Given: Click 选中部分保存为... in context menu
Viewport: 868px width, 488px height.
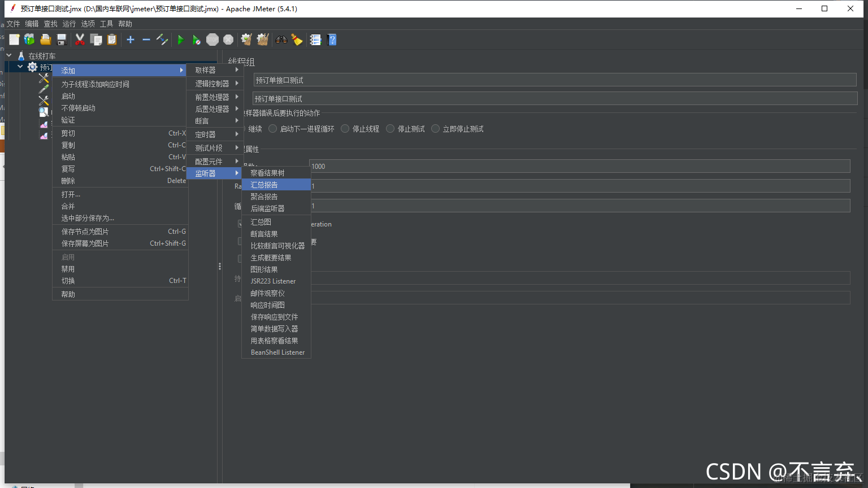Looking at the screenshot, I should [120, 218].
